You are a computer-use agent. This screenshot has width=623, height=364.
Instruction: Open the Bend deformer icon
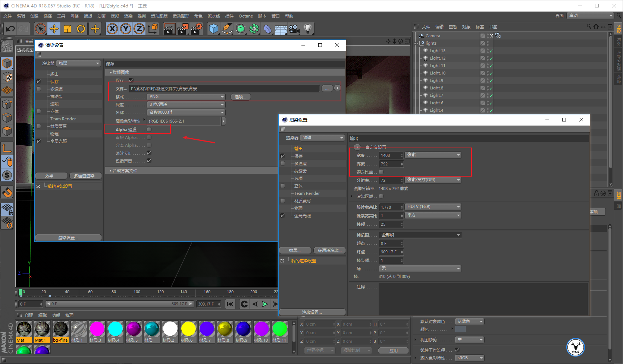click(267, 29)
